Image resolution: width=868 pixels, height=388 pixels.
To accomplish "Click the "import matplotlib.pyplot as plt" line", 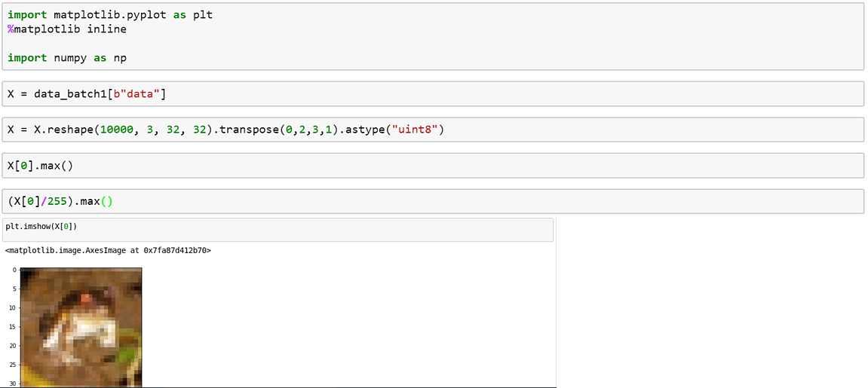I will click(x=110, y=15).
